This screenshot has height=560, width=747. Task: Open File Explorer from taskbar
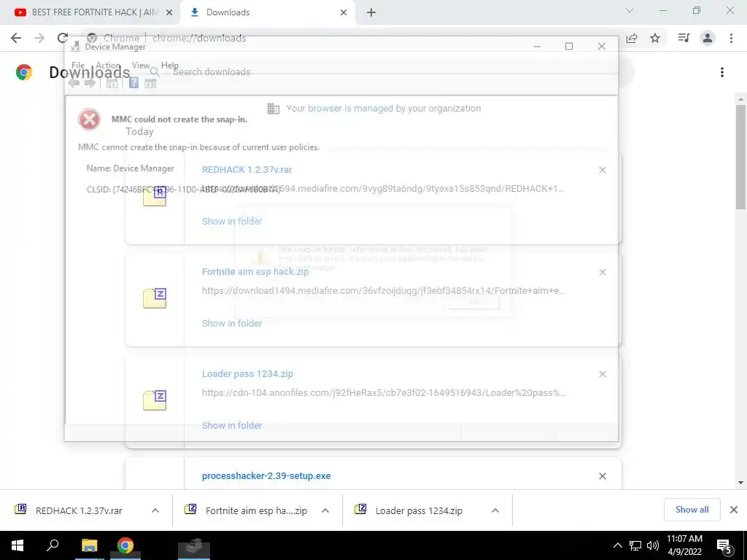[89, 545]
